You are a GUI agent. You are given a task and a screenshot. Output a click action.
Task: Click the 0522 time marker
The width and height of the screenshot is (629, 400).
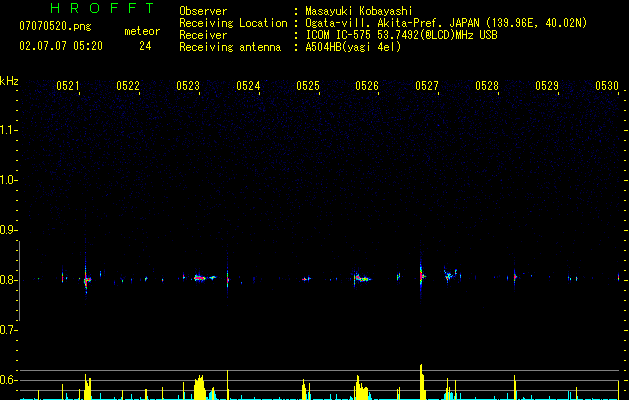tap(128, 86)
